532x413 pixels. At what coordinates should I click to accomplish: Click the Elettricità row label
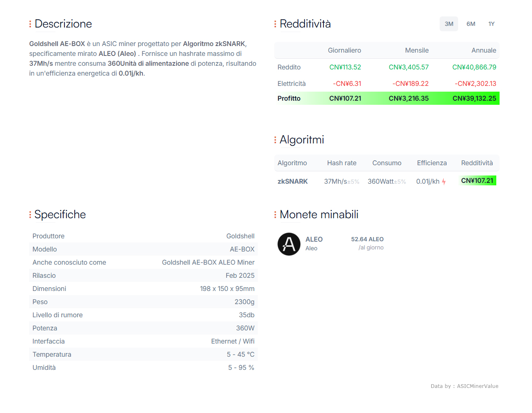291,83
